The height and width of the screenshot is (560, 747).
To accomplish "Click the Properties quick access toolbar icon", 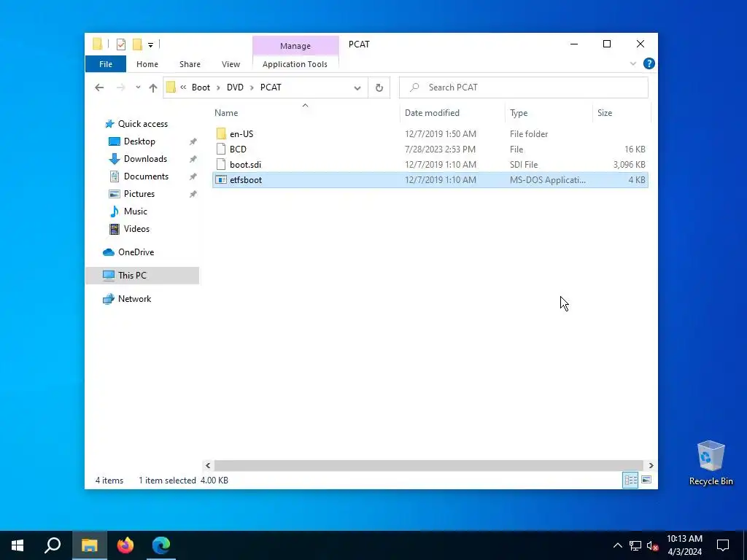I will click(x=121, y=44).
